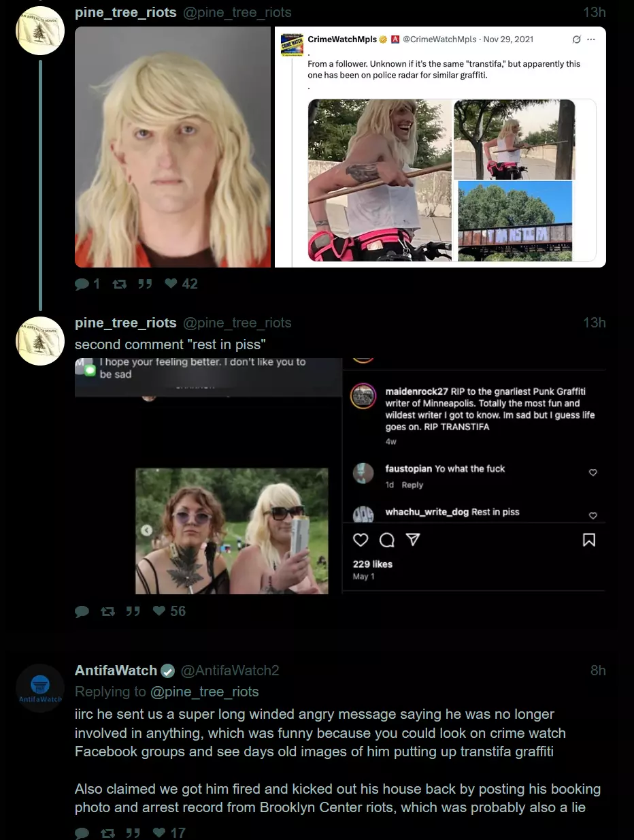Retweet the first pine_tree_riots post
Screen dimensions: 634x840
coord(119,284)
